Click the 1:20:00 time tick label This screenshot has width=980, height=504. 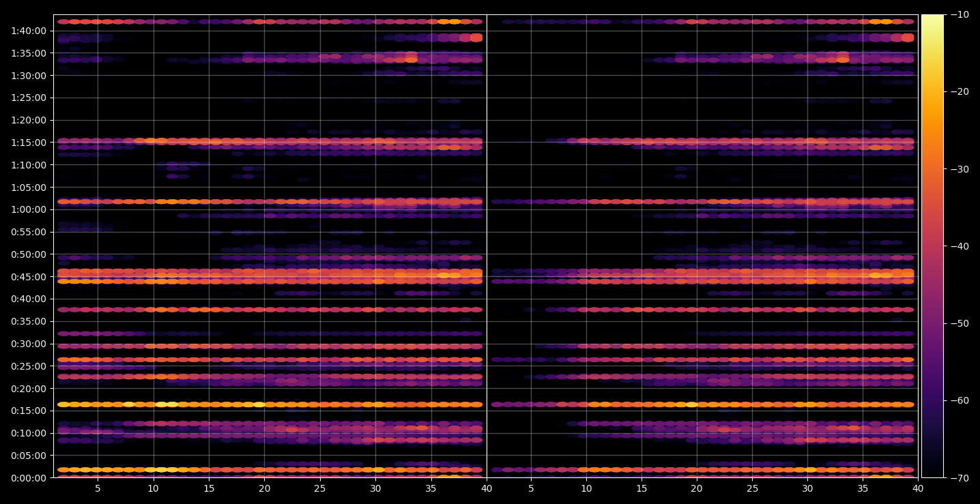pos(29,120)
